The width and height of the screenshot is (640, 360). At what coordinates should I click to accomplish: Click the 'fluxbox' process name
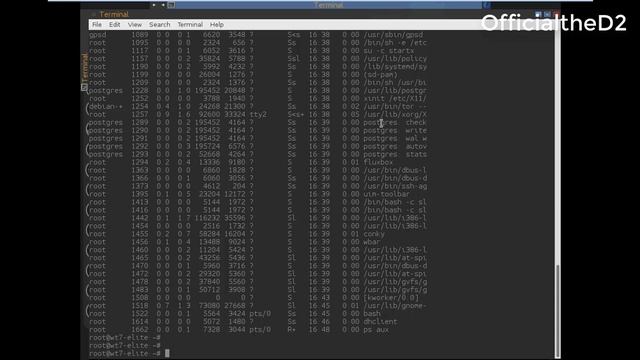[378, 162]
